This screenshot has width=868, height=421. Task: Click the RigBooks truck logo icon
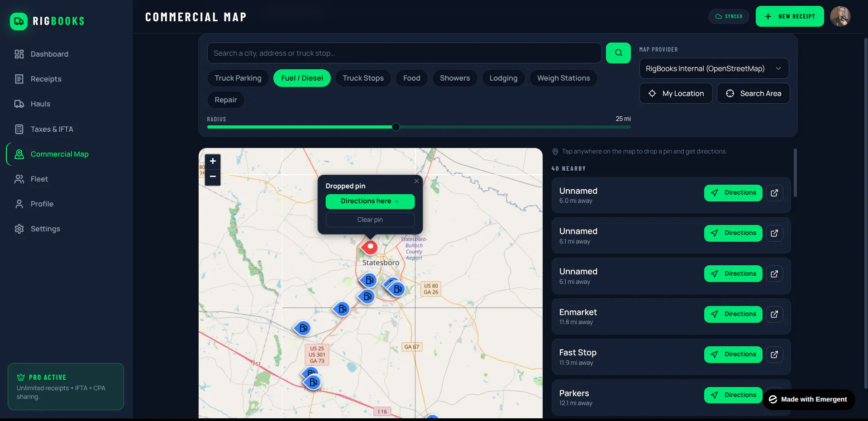pos(19,21)
